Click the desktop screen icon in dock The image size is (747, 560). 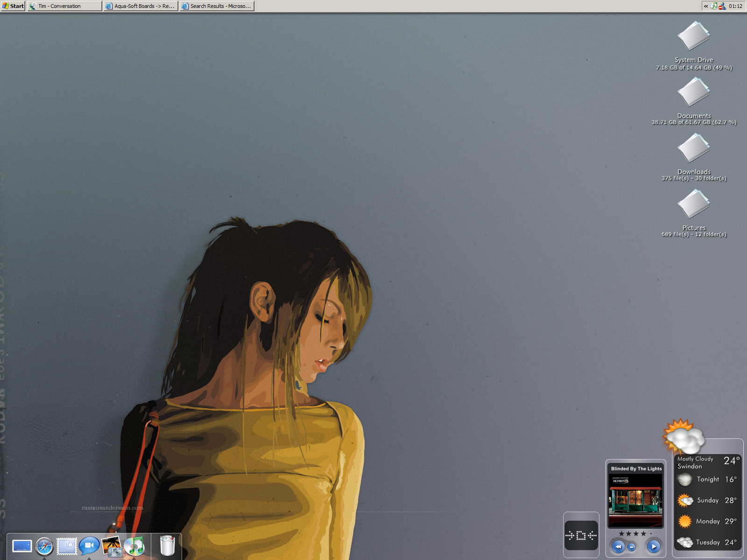click(x=22, y=546)
